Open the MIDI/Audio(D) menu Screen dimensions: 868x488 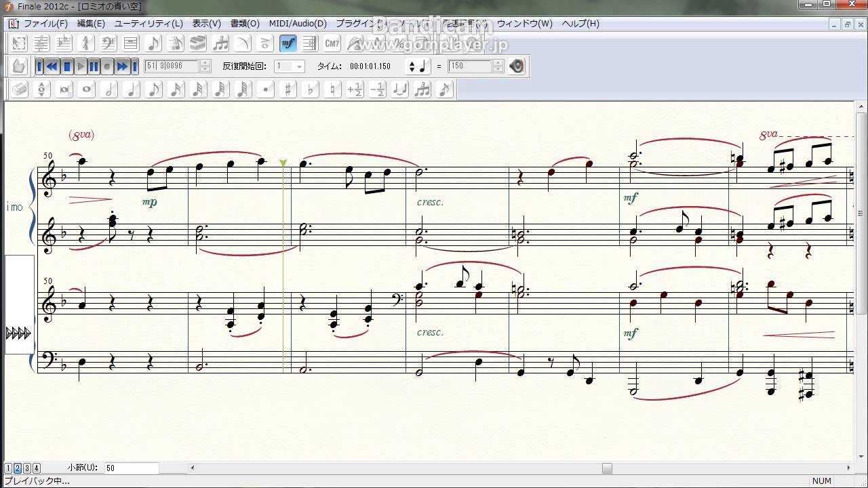[x=297, y=24]
